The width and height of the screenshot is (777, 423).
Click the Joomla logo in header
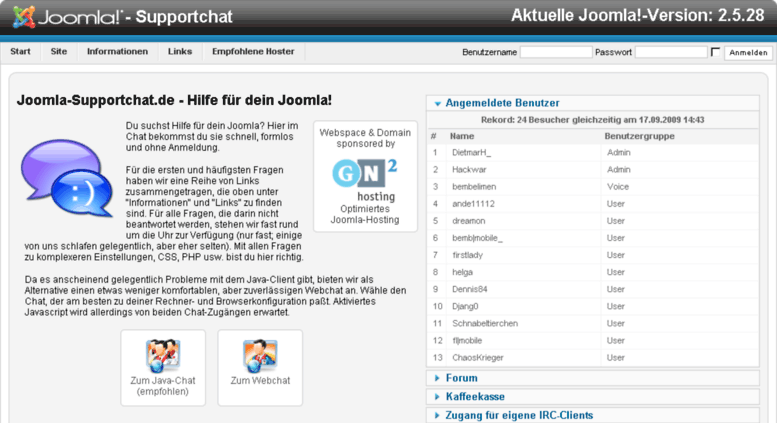pos(67,17)
